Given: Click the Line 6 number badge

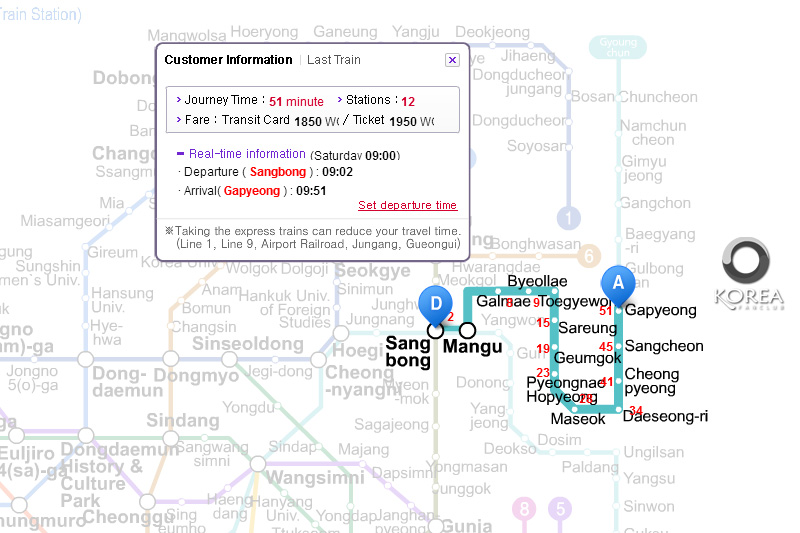Looking at the screenshot, I should [590, 255].
